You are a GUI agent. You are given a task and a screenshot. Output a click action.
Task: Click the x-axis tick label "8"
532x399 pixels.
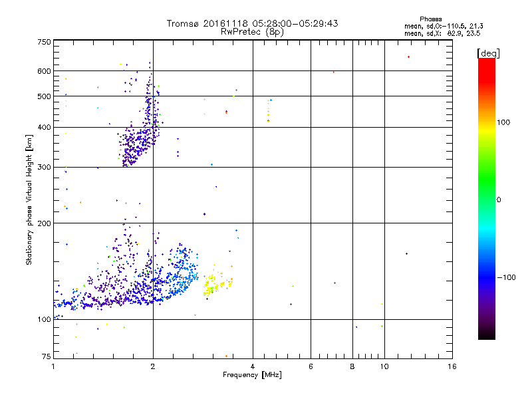352,366
